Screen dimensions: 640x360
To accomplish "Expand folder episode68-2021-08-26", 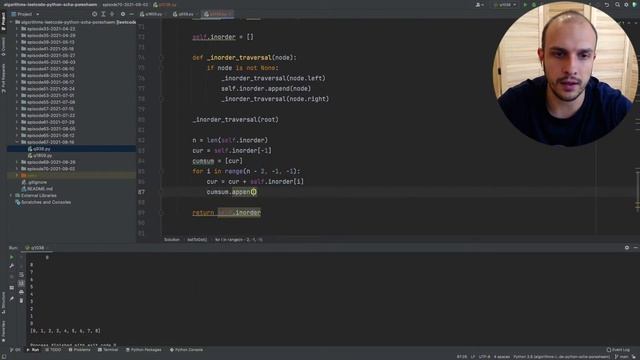I will click(17, 162).
